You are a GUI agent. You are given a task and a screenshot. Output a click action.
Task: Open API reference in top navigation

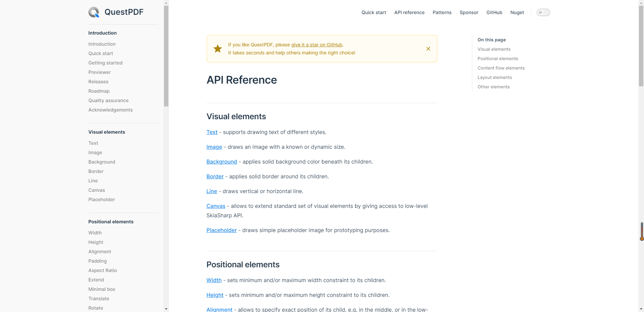click(x=409, y=12)
